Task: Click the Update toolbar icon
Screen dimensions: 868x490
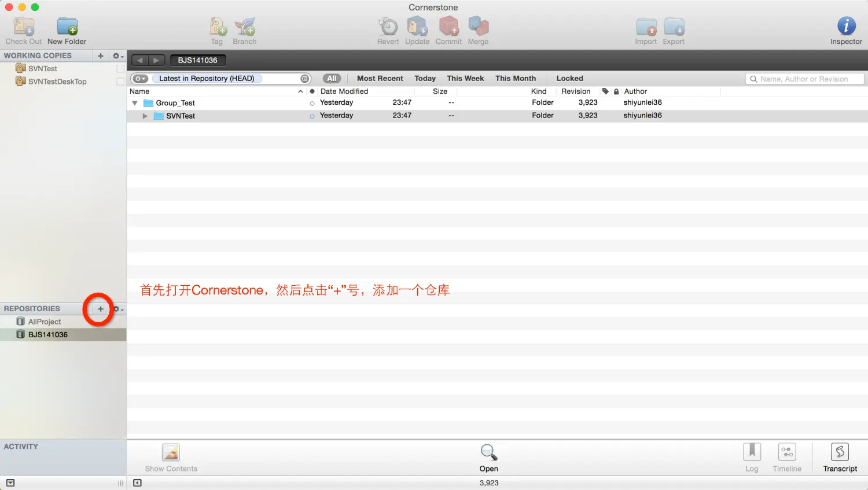Action: click(417, 27)
